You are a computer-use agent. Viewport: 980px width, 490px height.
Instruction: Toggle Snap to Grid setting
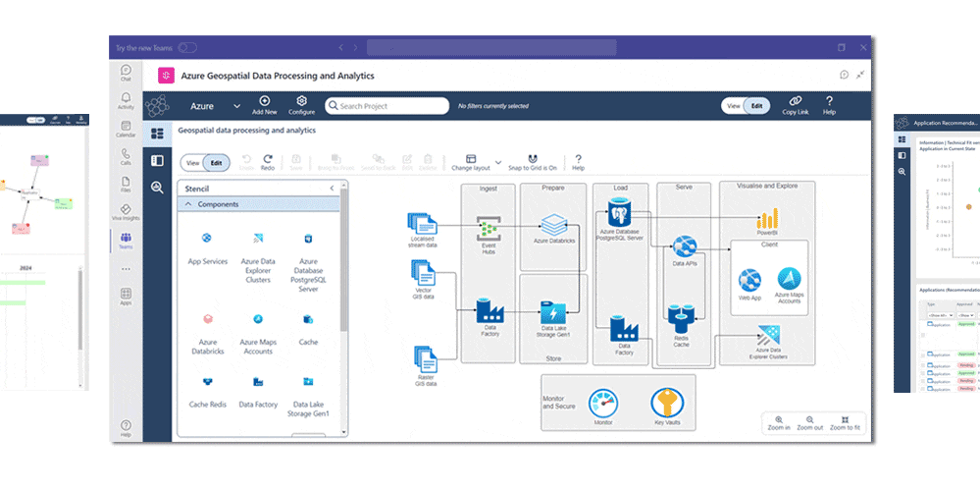(x=533, y=158)
